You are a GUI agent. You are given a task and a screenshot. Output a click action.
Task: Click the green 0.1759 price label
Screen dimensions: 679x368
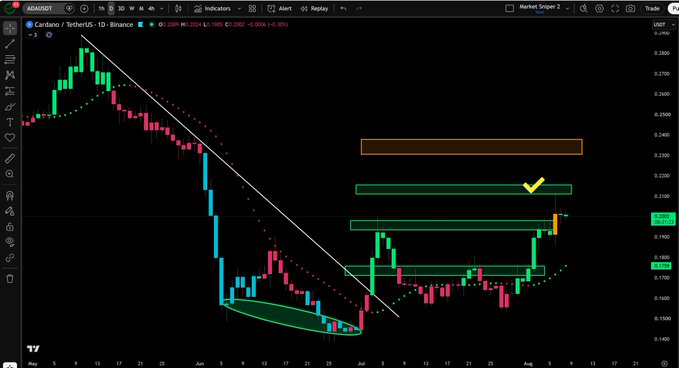tap(661, 266)
